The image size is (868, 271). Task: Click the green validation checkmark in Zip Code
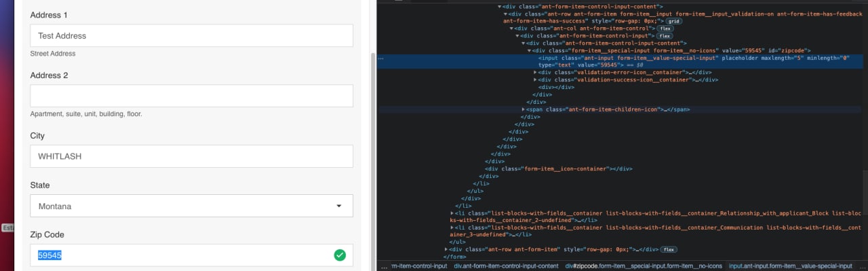[x=340, y=255]
